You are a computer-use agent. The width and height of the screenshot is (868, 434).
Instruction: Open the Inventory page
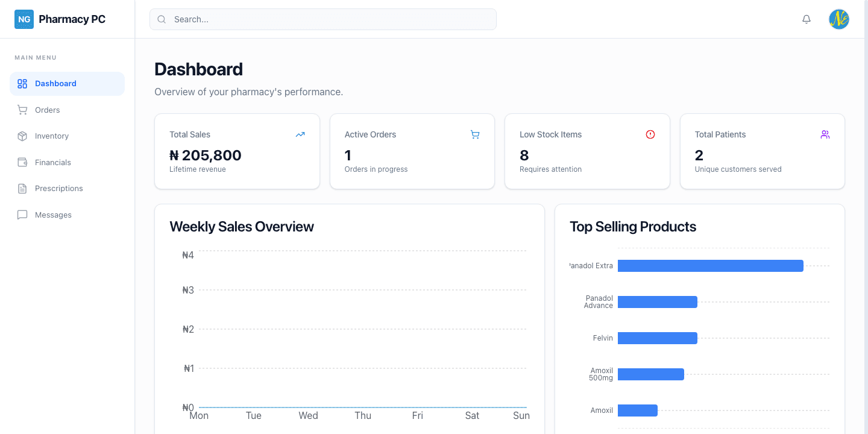[67, 136]
